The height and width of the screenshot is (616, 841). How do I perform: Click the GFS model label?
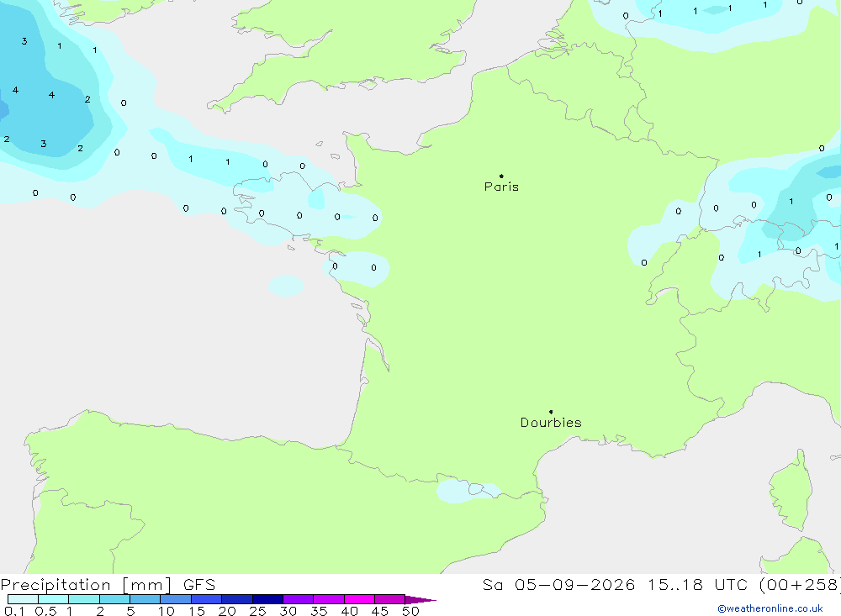[199, 584]
